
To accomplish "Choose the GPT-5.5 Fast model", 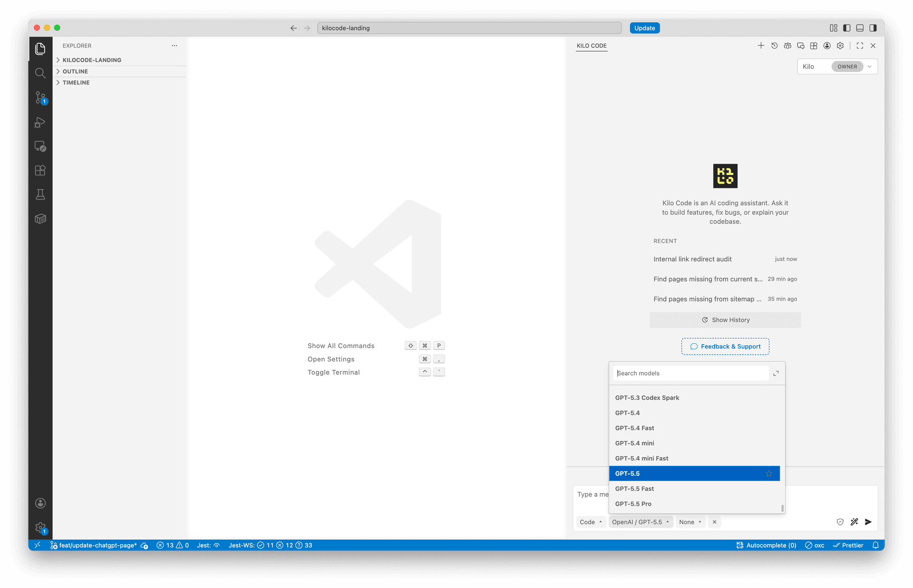I will point(694,489).
